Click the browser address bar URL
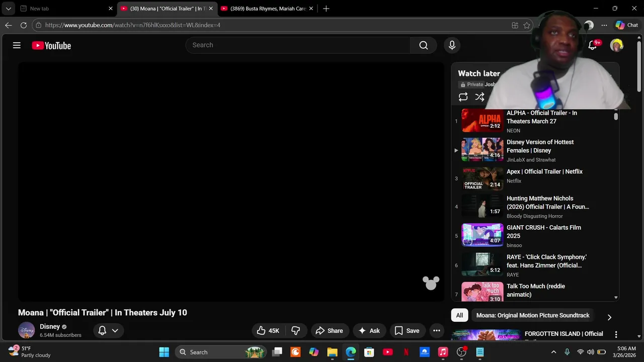Screen dimensions: 644x362 [133, 25]
